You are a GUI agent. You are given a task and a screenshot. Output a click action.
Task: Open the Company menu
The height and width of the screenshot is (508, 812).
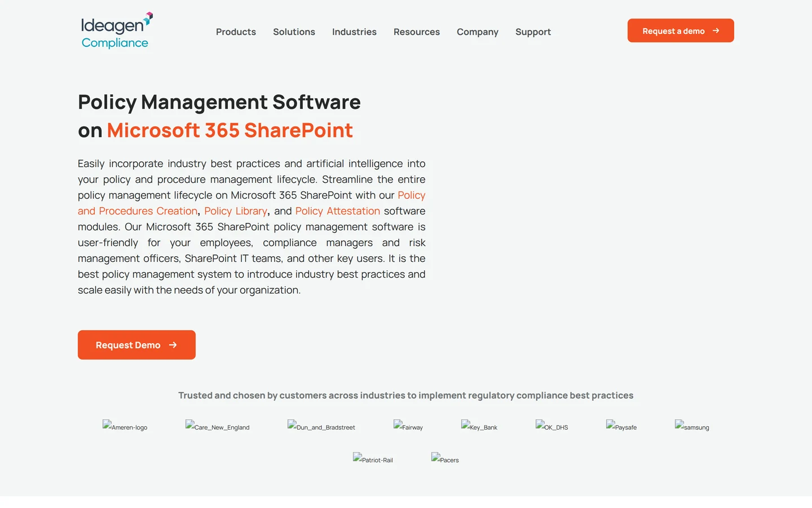(478, 32)
